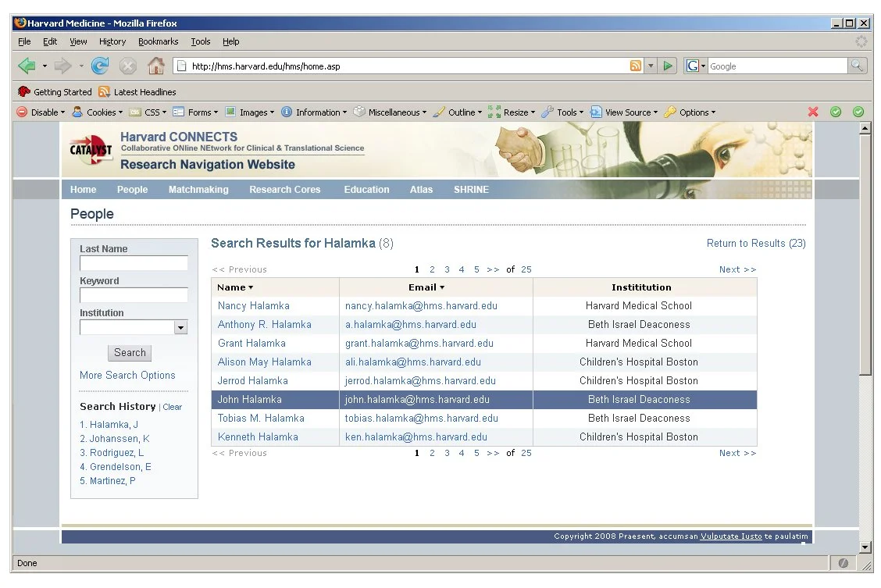Open Kenneth Halamka's profile link
This screenshot has height=588, width=881.
(x=258, y=437)
